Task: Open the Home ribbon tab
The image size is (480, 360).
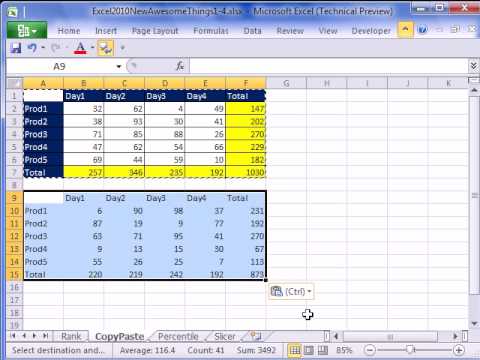Action: [x=69, y=31]
